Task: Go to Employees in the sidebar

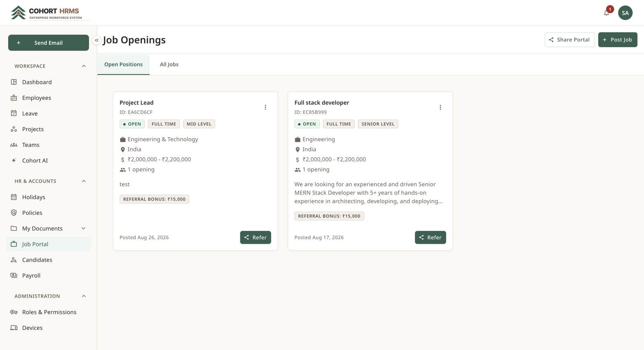Action: pos(48,98)
